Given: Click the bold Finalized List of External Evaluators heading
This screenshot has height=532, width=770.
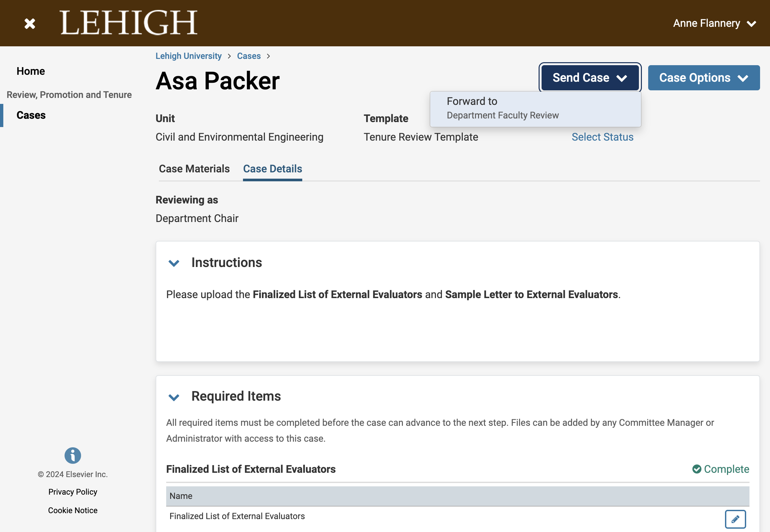Looking at the screenshot, I should pos(251,469).
